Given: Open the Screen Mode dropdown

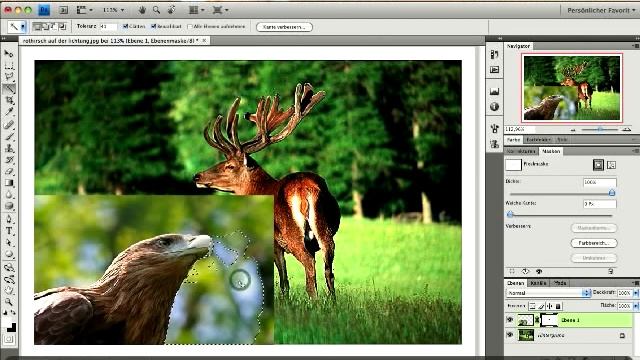Looking at the screenshot, I should pos(220,10).
